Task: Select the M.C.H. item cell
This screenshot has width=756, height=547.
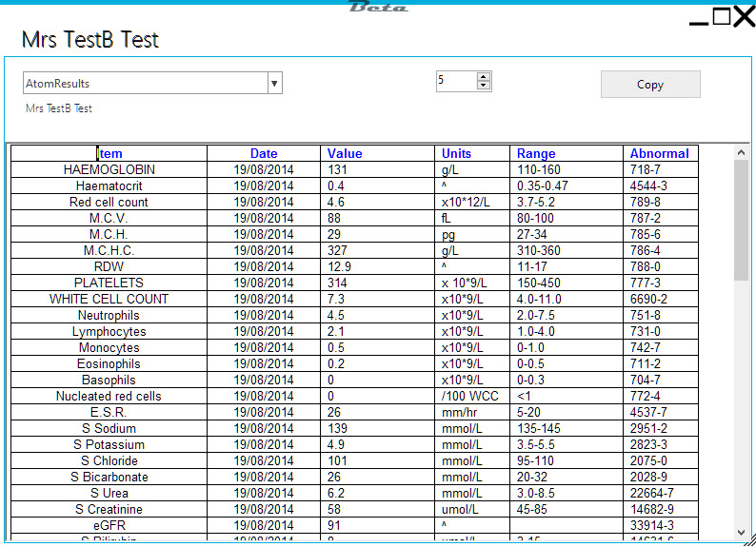Action: 109,235
